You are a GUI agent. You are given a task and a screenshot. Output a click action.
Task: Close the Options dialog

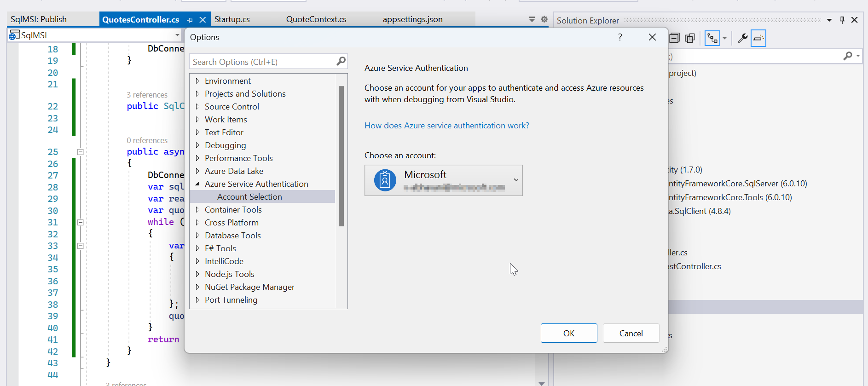(x=652, y=37)
